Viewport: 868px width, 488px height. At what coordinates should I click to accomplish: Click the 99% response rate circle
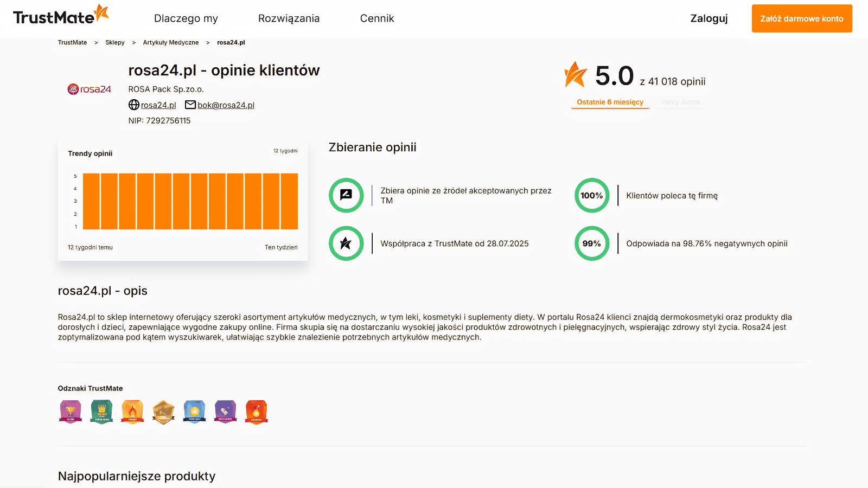(592, 243)
